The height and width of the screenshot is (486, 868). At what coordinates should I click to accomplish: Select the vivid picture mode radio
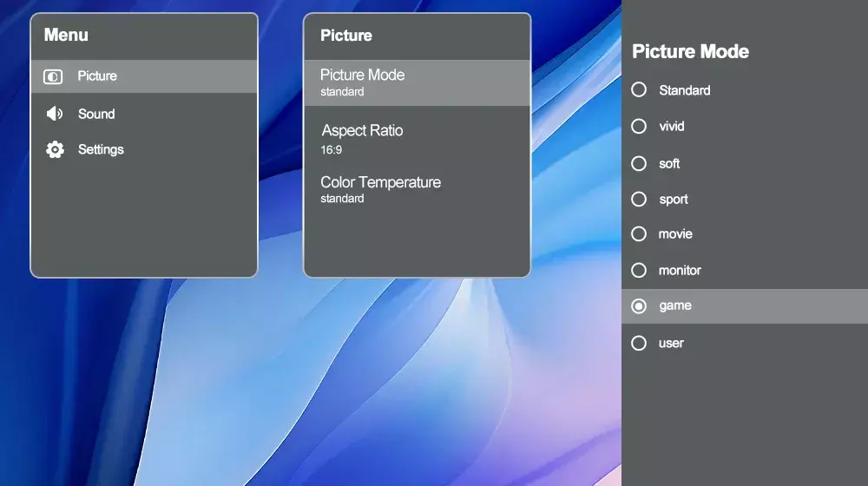coord(639,127)
